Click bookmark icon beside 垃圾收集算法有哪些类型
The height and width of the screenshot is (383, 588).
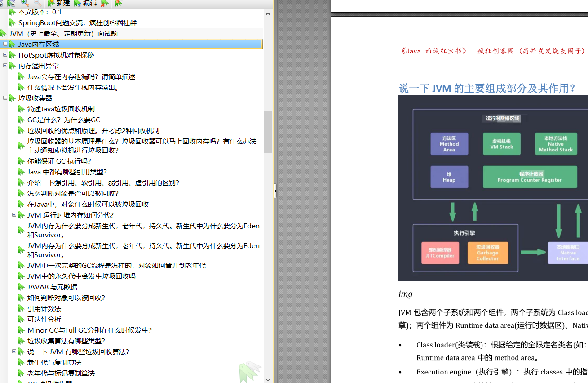point(21,341)
